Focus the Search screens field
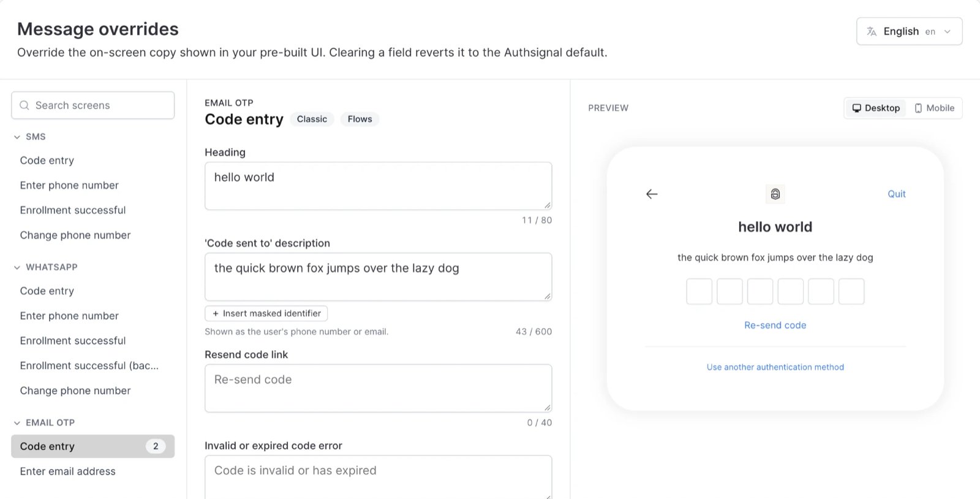980x499 pixels. point(93,105)
